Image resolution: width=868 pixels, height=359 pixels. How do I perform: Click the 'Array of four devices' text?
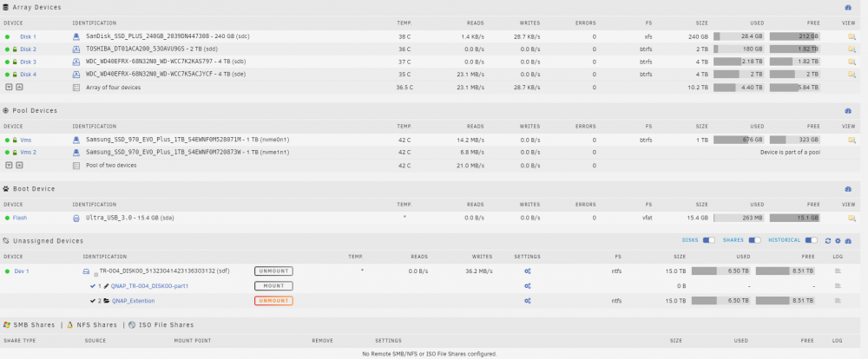pos(113,88)
